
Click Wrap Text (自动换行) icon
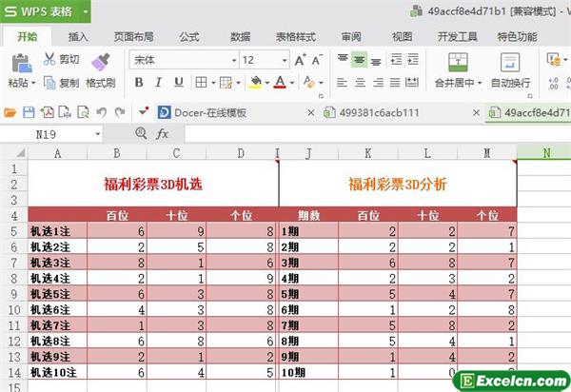[510, 62]
